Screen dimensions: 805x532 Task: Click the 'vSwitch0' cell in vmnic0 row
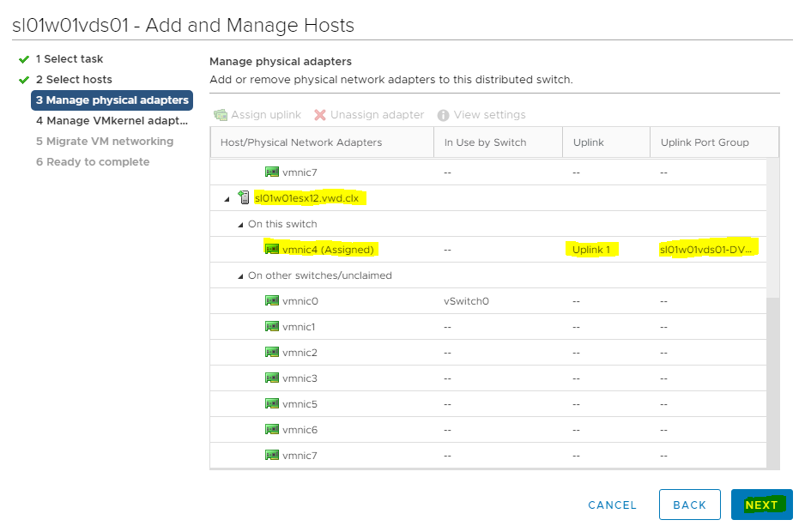466,301
